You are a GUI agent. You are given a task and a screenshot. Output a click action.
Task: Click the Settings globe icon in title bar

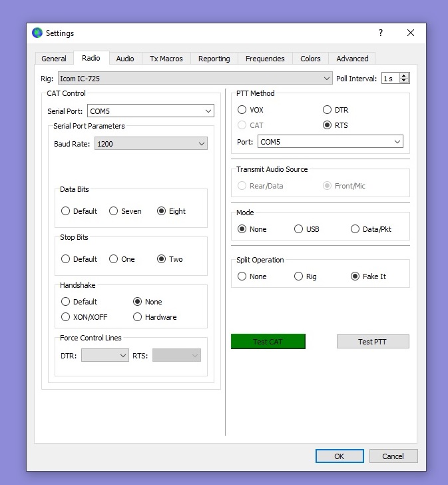tap(37, 33)
